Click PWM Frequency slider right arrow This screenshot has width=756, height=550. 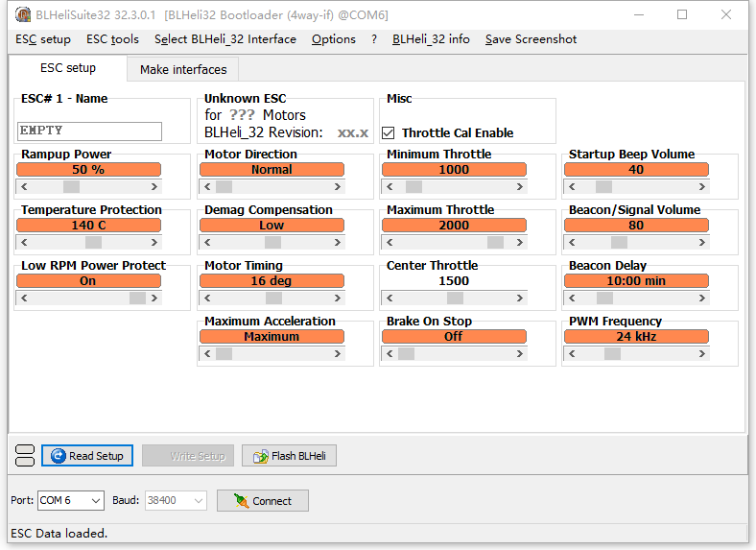[702, 353]
